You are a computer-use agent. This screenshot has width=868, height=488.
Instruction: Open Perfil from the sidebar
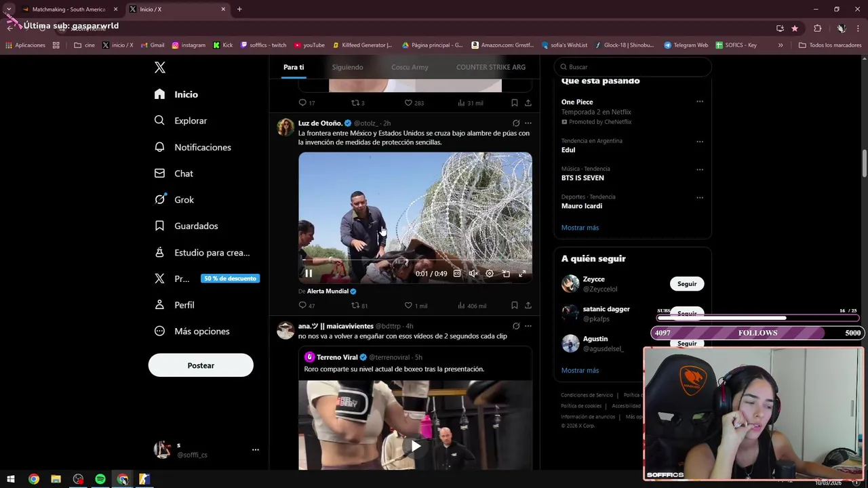[174, 305]
